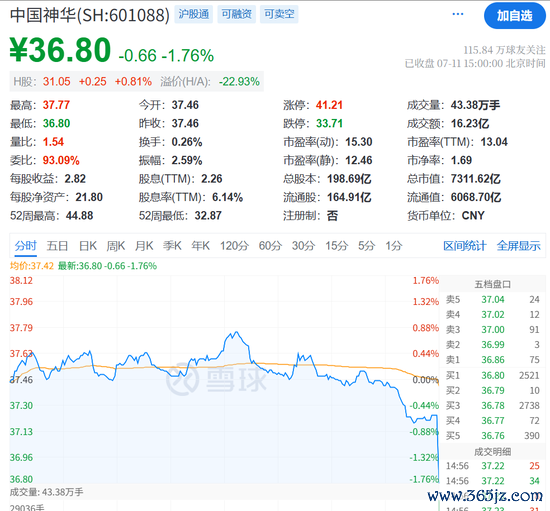Click the 均价:37.42 label above chart

(32, 266)
